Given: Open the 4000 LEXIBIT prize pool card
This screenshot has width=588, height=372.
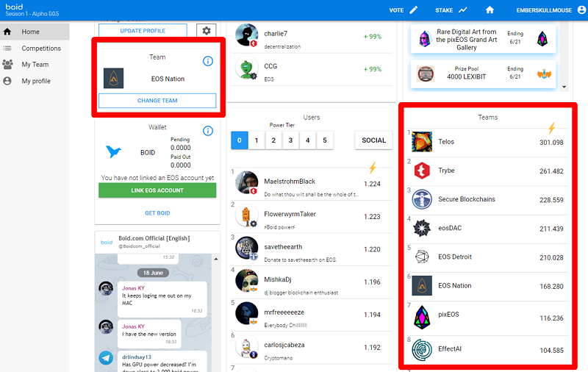Looking at the screenshot, I should (484, 73).
